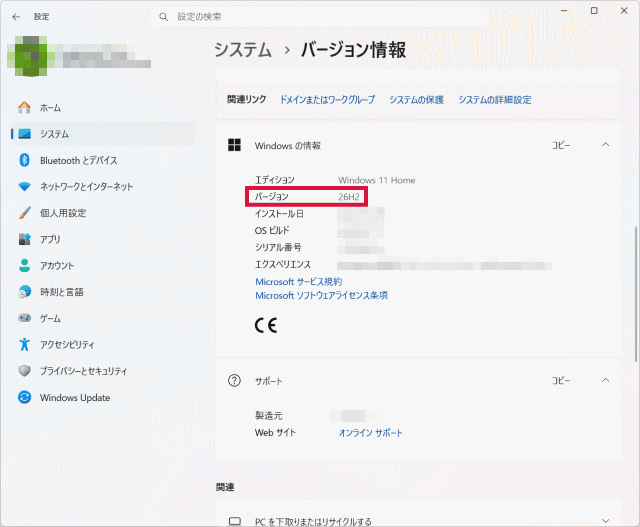This screenshot has width=640, height=527.
Task: Click the Web サイト label
Action: (x=275, y=433)
